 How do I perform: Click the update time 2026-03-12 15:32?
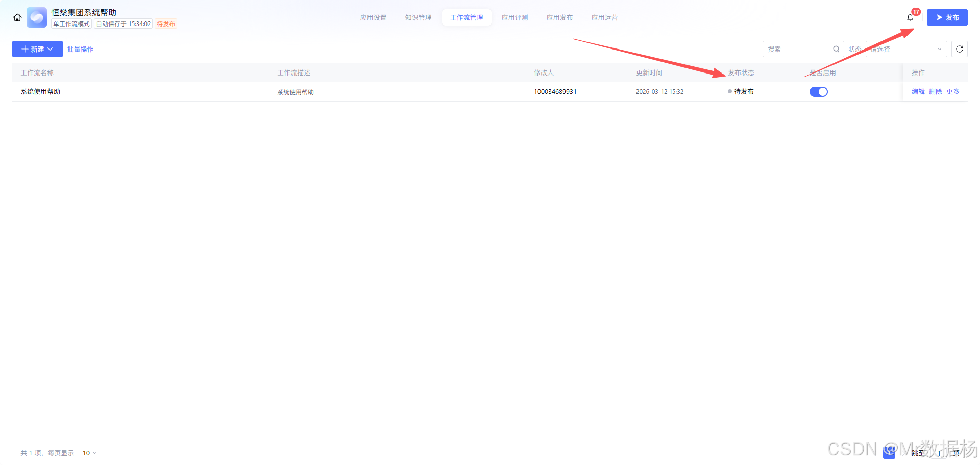[659, 92]
